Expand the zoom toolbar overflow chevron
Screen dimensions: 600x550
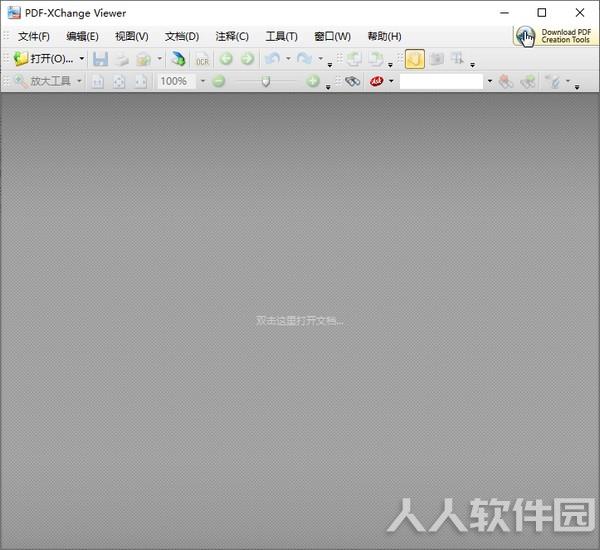coord(328,88)
